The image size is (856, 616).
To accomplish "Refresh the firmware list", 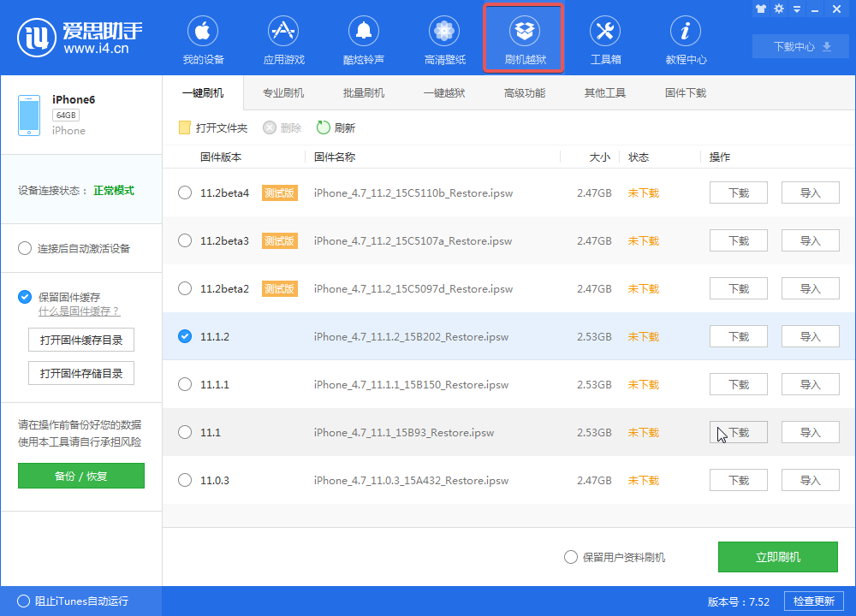I will pyautogui.click(x=332, y=127).
